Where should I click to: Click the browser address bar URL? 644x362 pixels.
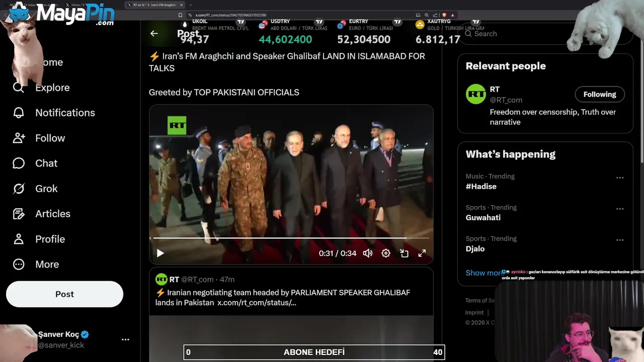click(231, 15)
